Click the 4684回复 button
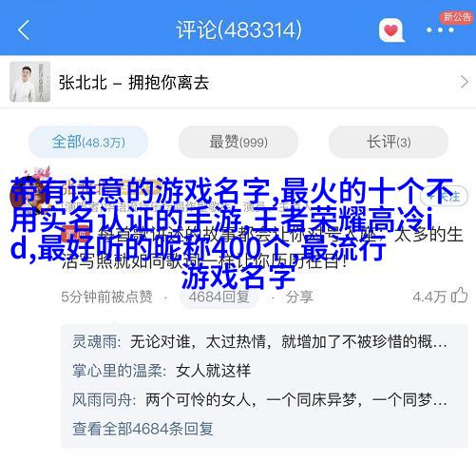 pyautogui.click(x=219, y=297)
